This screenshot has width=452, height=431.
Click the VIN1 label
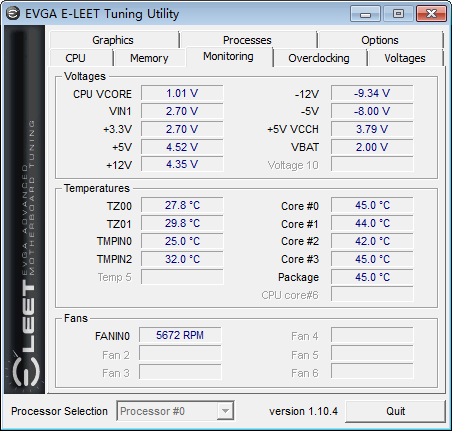point(120,111)
